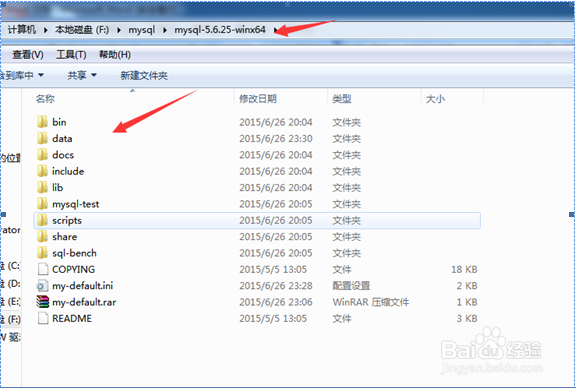
Task: Click the 配置设置 type cell
Action: (x=351, y=285)
